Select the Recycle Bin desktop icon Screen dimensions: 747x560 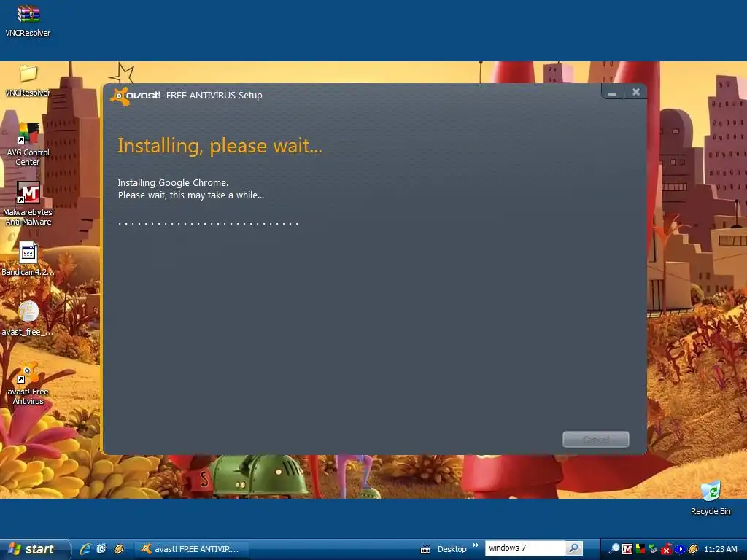pyautogui.click(x=711, y=498)
